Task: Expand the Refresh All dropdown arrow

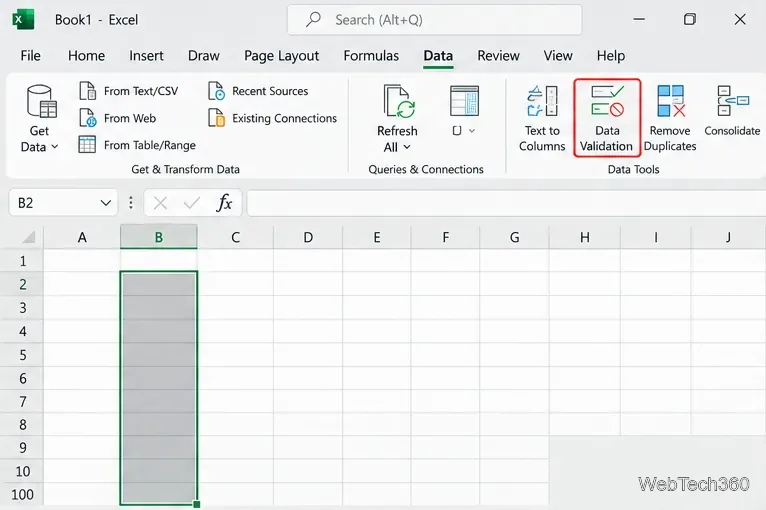Action: click(407, 147)
